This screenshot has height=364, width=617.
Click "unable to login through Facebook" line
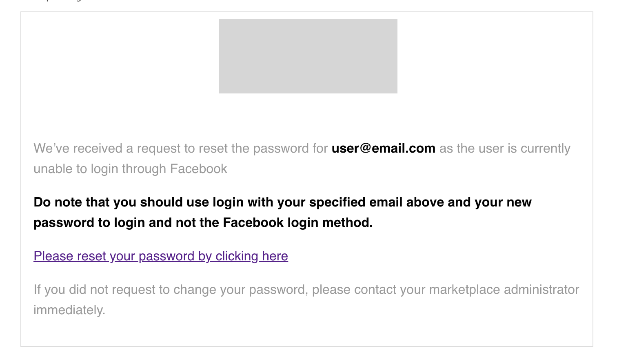point(130,169)
